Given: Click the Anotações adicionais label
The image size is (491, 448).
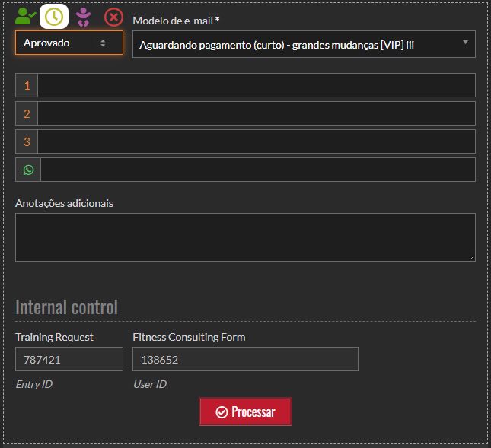Looking at the screenshot, I should [x=64, y=203].
